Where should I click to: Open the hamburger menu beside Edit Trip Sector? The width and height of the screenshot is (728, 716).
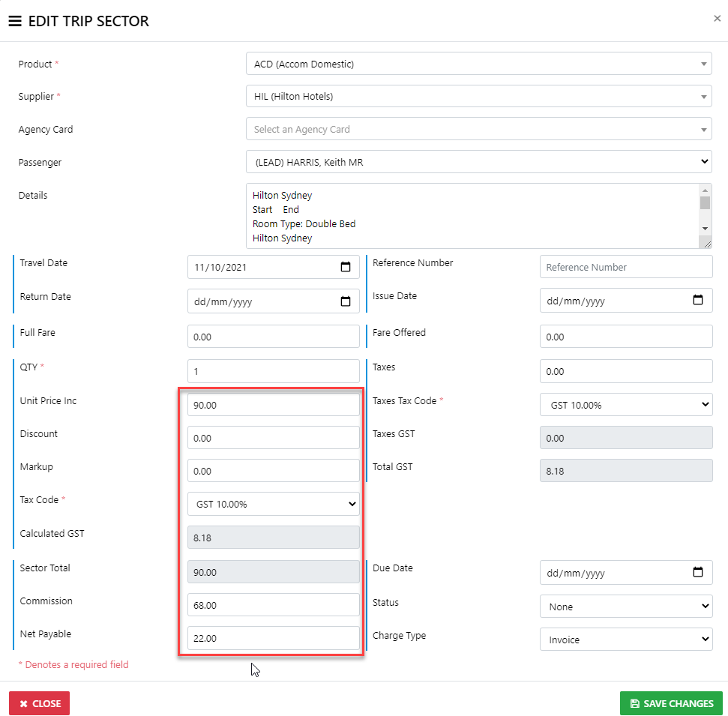point(15,21)
